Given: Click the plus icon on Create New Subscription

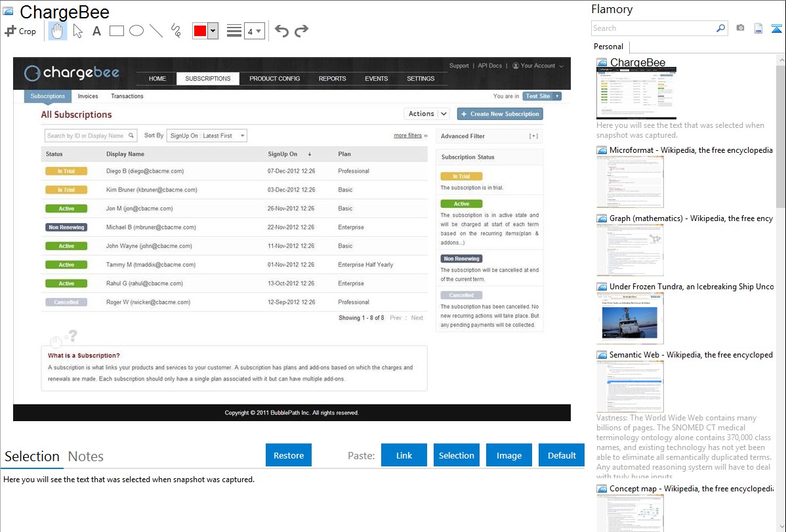Looking at the screenshot, I should coord(464,114).
